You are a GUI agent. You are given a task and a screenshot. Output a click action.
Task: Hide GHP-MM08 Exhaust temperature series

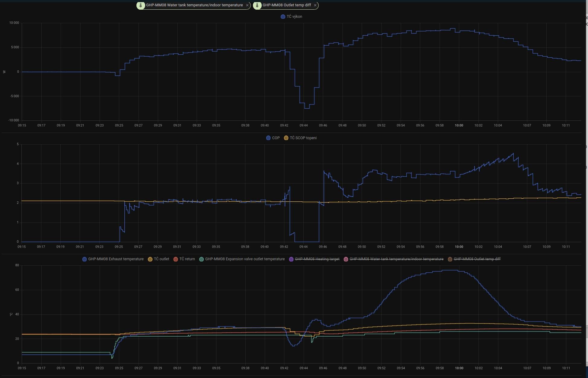point(116,259)
